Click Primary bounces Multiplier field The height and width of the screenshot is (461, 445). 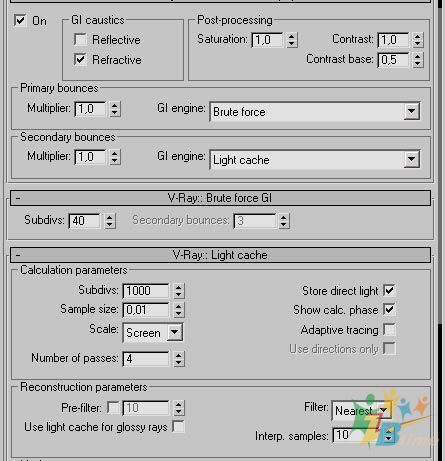point(90,109)
